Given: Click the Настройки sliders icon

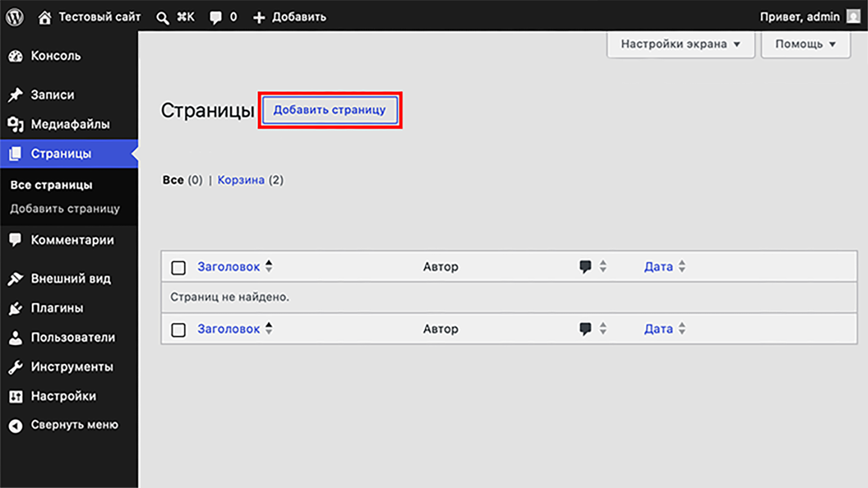Looking at the screenshot, I should coord(16,396).
